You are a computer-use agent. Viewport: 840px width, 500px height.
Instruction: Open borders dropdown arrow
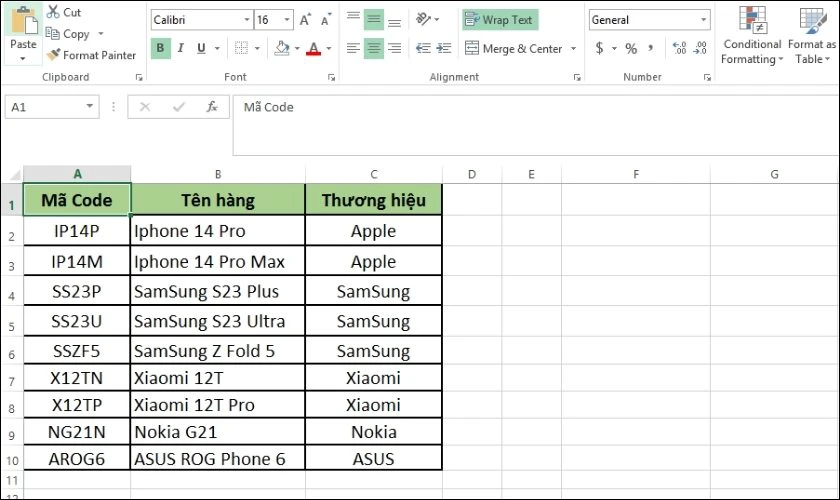(x=257, y=48)
